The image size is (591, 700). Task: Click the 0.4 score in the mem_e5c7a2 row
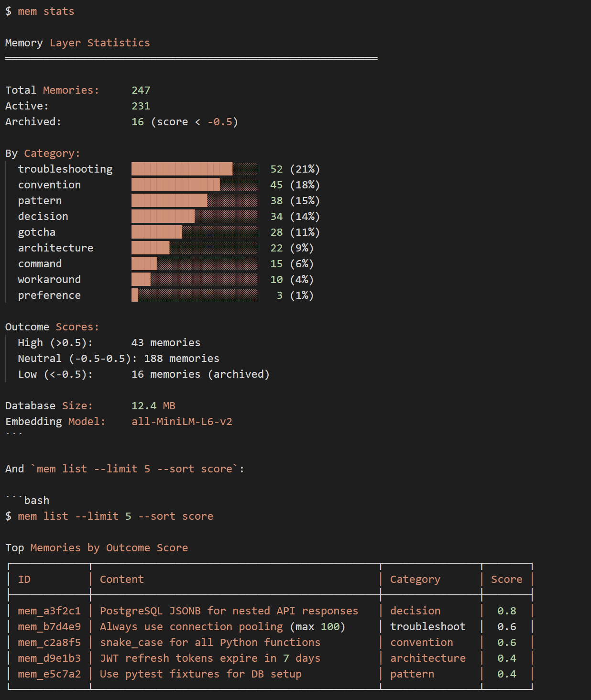coord(507,674)
